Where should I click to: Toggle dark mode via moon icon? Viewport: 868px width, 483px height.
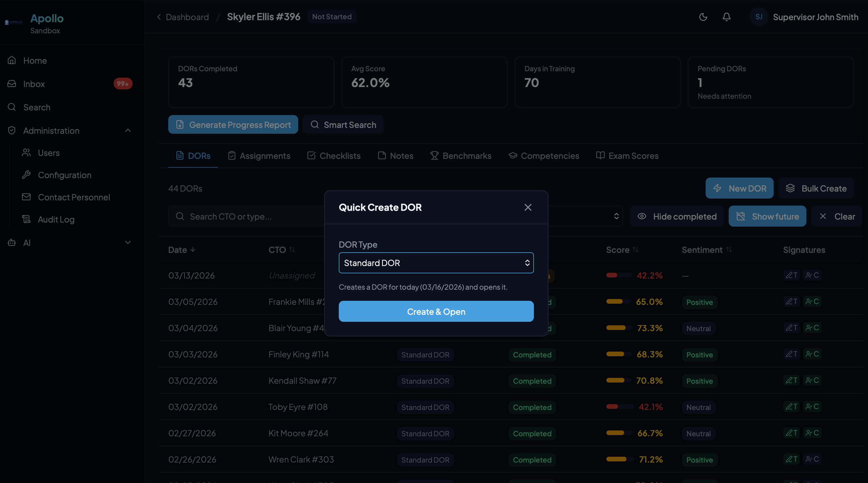point(703,17)
